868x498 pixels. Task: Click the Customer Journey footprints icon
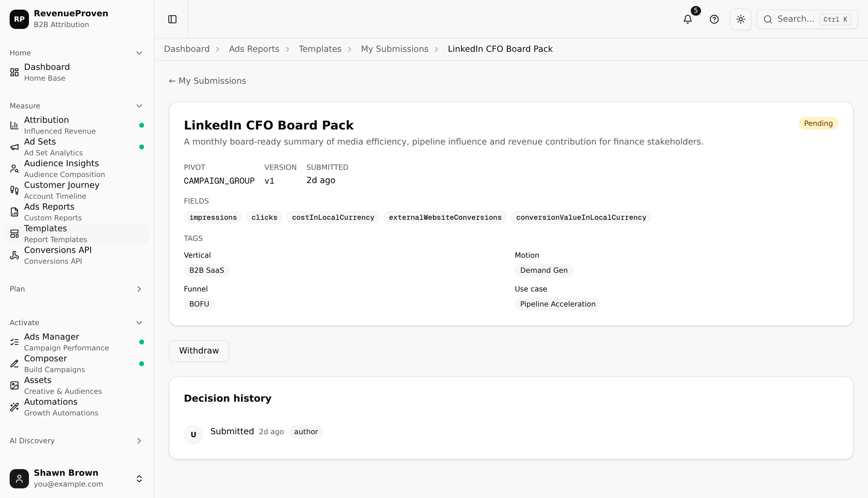(x=14, y=190)
